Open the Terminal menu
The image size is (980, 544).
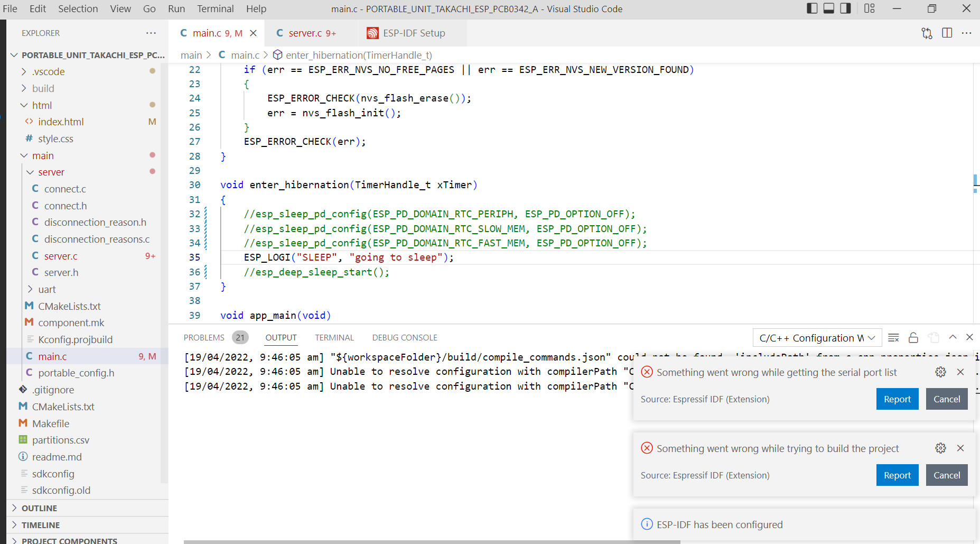click(216, 8)
